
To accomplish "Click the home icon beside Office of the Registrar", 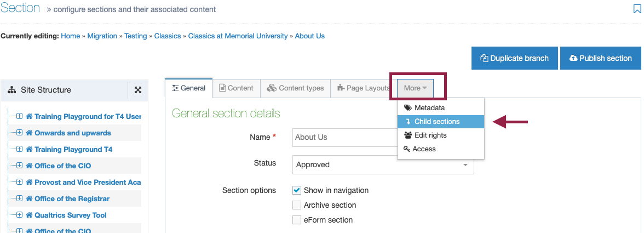I will click(x=29, y=199).
